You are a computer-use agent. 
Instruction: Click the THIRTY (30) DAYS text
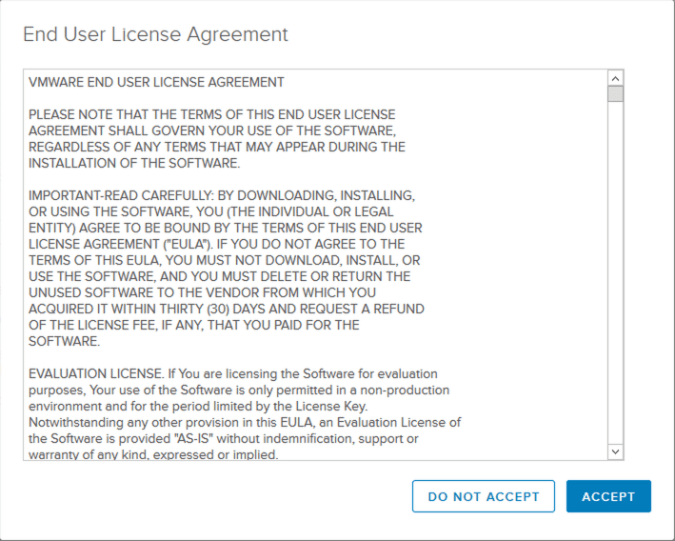coord(249,308)
